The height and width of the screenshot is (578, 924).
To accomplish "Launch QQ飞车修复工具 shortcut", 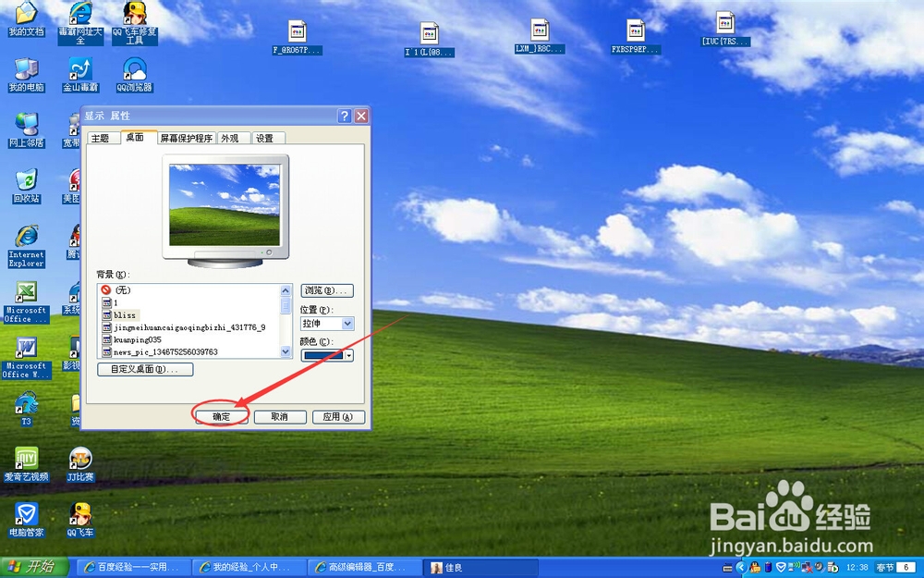I will (134, 22).
